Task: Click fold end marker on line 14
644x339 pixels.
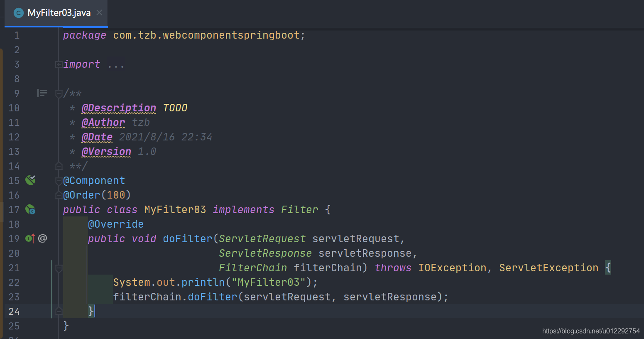Action: coord(59,166)
